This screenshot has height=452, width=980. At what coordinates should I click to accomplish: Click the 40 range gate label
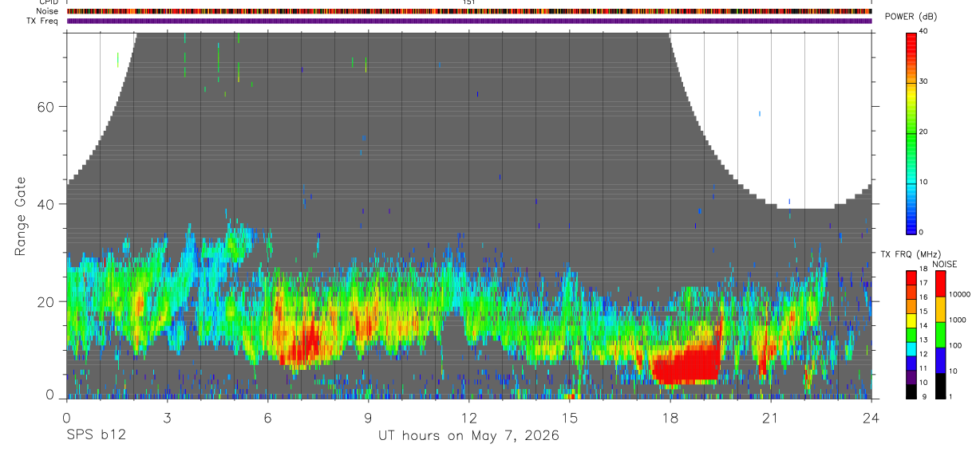[45, 204]
